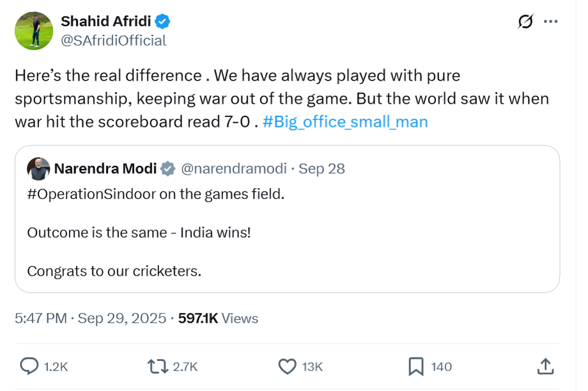Screen dimensions: 588x391
Task: Open Shahid Afridi's profile picture
Action: pos(33,30)
